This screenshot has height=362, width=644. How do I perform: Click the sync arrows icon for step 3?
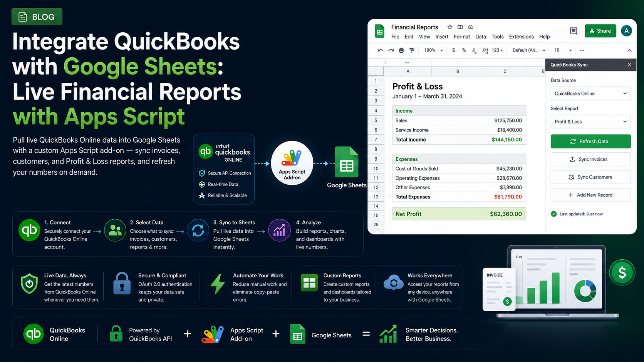click(x=198, y=230)
